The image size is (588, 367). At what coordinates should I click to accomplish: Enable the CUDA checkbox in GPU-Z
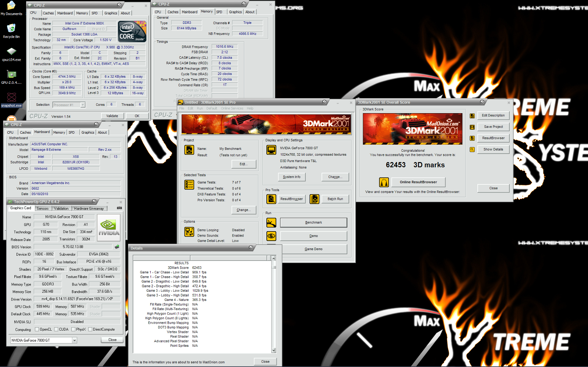56,329
